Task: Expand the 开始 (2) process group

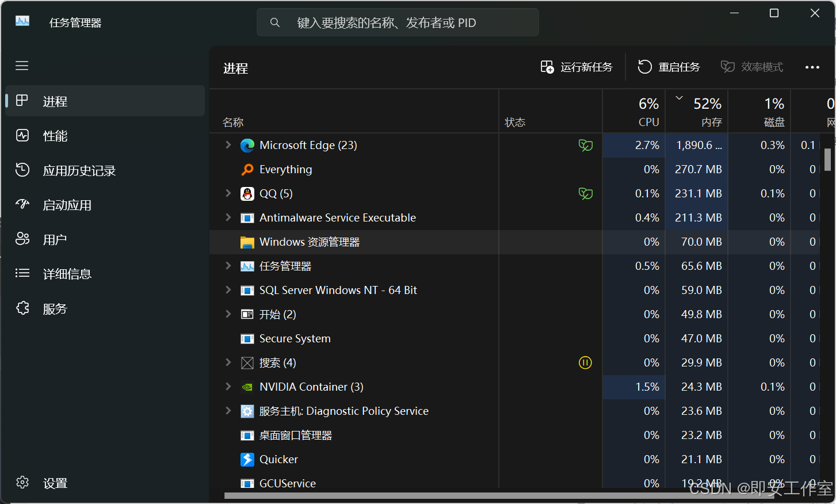Action: (228, 314)
